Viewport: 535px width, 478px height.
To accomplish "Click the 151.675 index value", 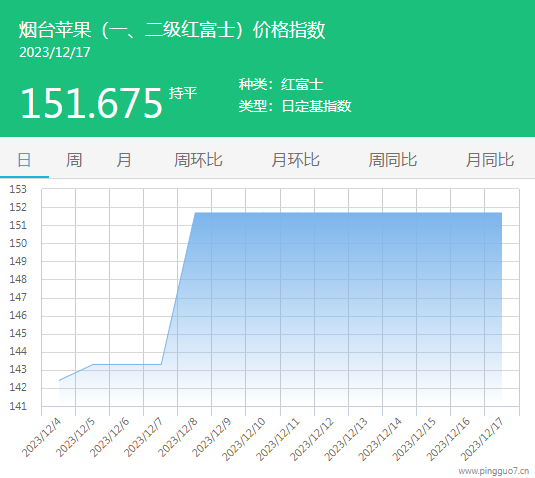I will click(91, 103).
